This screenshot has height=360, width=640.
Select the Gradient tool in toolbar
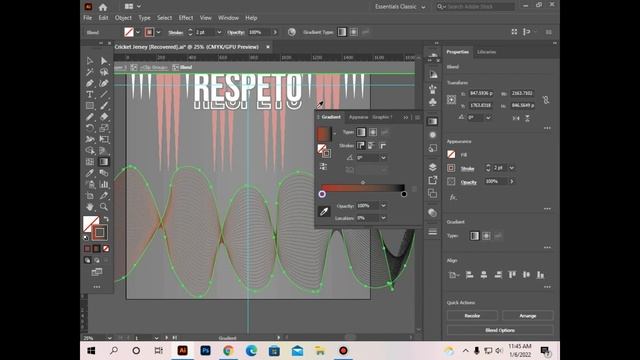click(104, 162)
